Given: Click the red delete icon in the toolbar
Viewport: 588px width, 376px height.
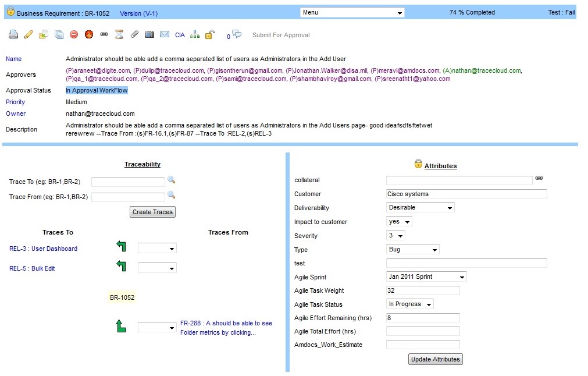Looking at the screenshot, I should (73, 34).
